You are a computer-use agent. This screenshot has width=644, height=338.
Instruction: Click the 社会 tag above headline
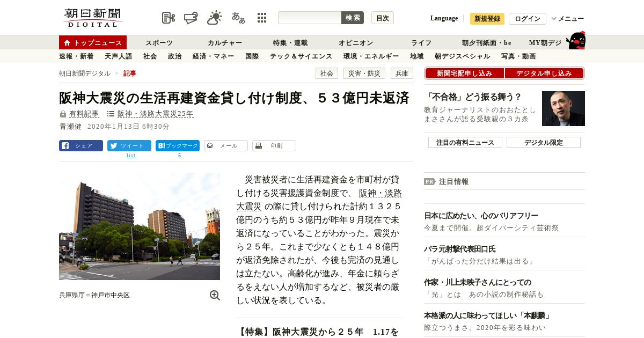pyautogui.click(x=327, y=74)
